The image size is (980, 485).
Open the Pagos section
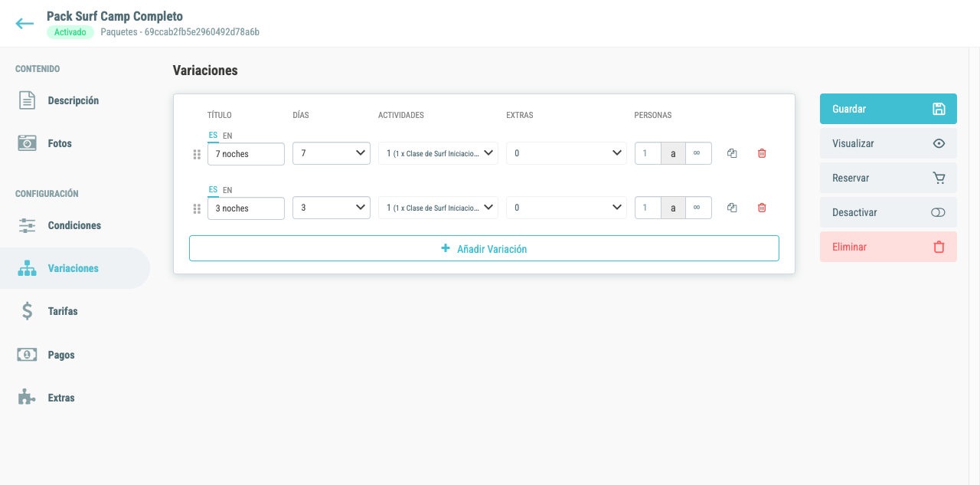pos(61,355)
